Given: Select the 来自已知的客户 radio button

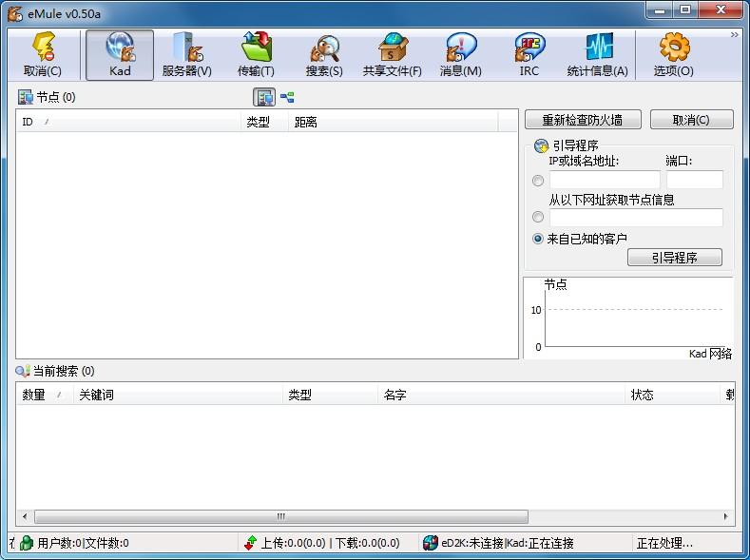Looking at the screenshot, I should 538,238.
